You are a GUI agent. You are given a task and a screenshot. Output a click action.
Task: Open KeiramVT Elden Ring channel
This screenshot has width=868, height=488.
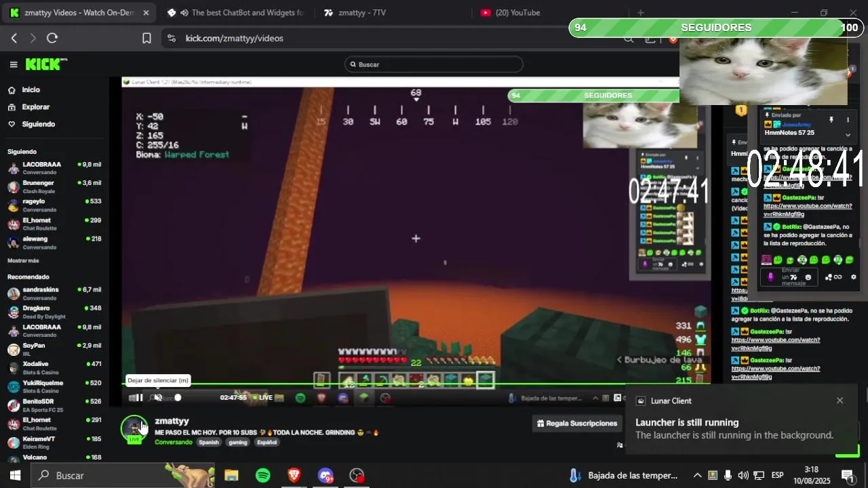point(54,442)
